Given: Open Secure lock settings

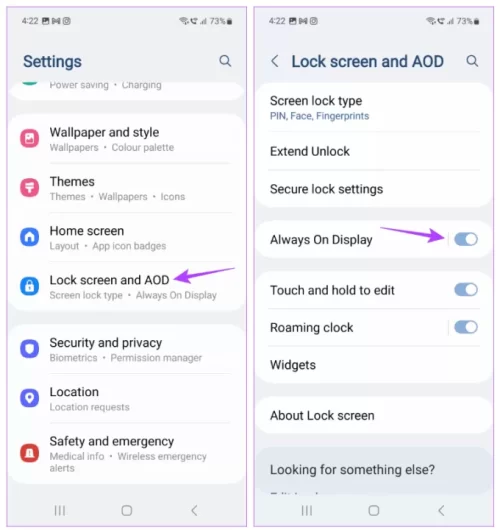Looking at the screenshot, I should click(x=374, y=189).
